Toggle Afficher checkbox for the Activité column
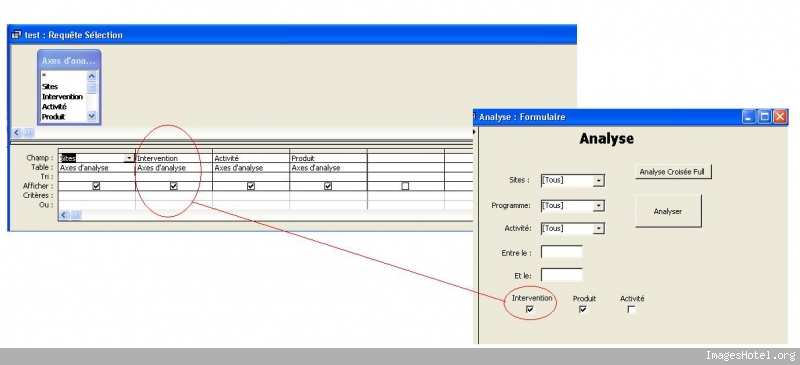800x365 pixels. (251, 186)
